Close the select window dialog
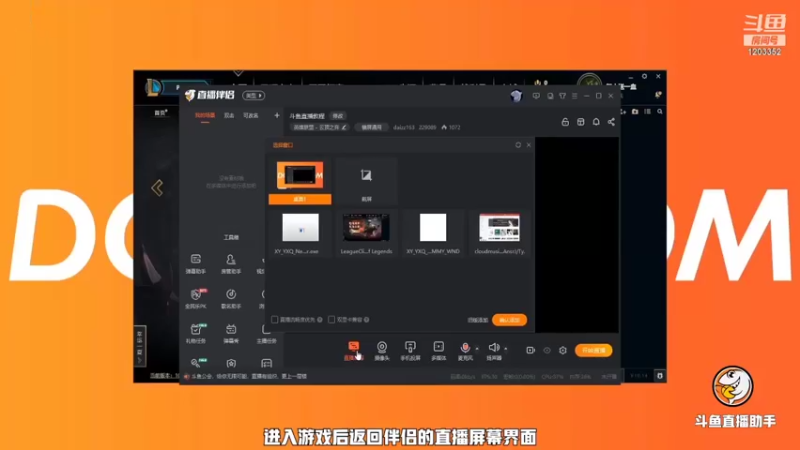This screenshot has height=450, width=800. click(529, 145)
